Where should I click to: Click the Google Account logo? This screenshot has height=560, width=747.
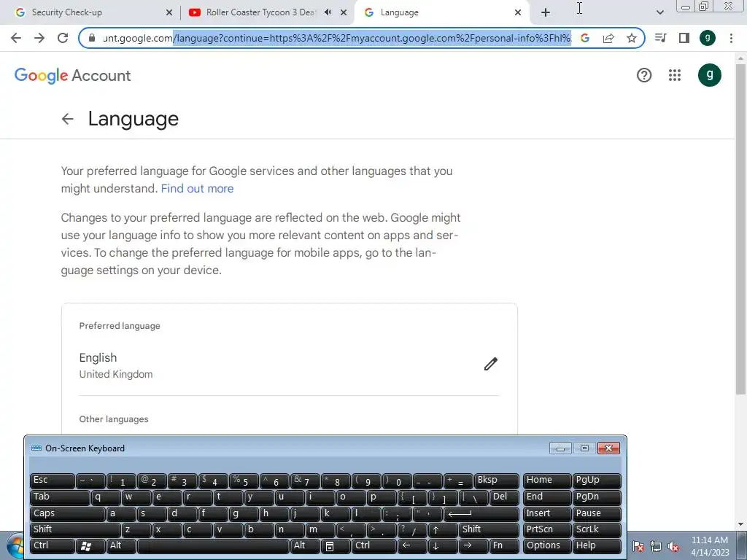tap(72, 75)
